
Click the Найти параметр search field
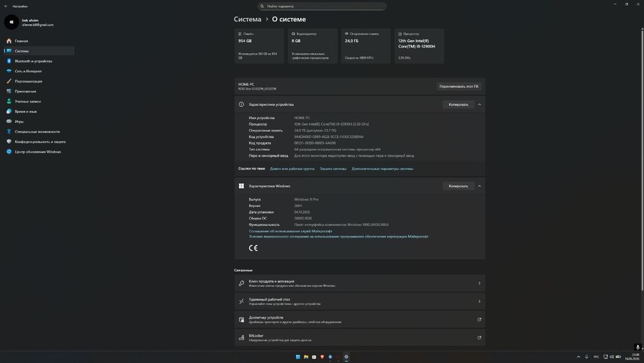pos(321,6)
